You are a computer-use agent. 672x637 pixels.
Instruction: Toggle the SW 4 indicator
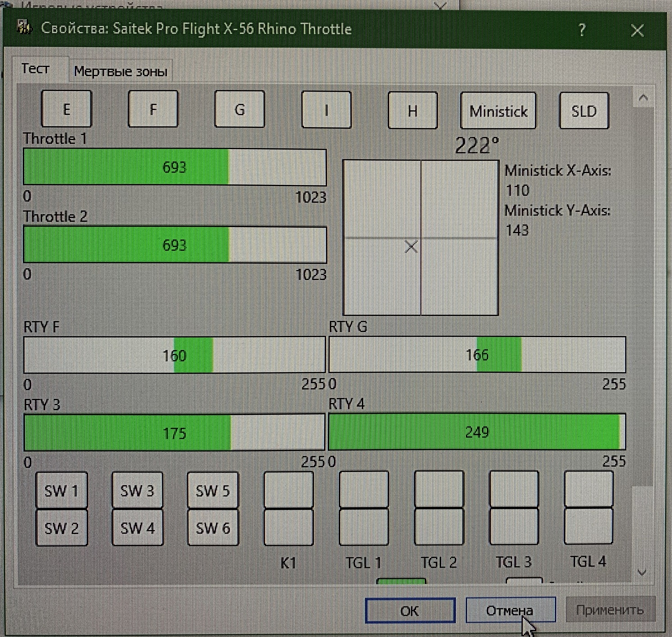(x=137, y=527)
